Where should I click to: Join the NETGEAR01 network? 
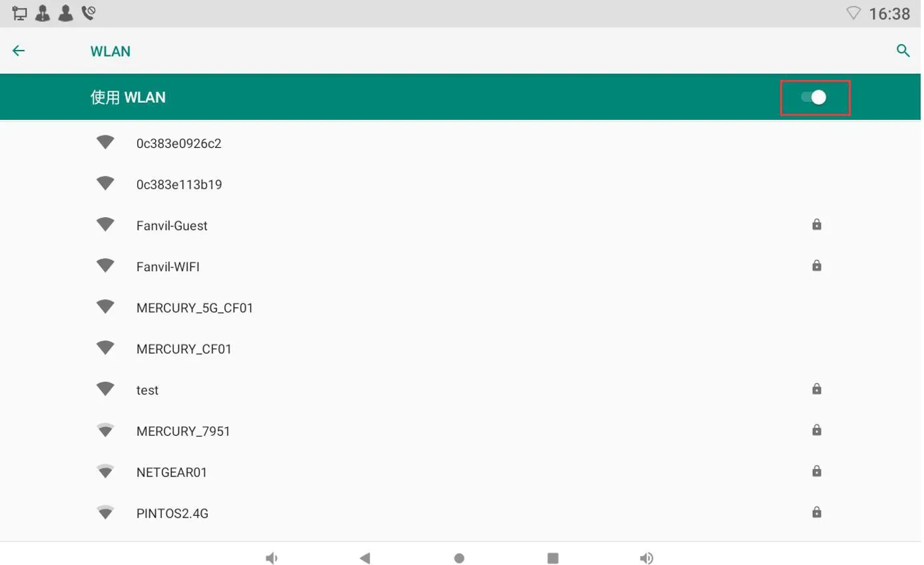(172, 472)
